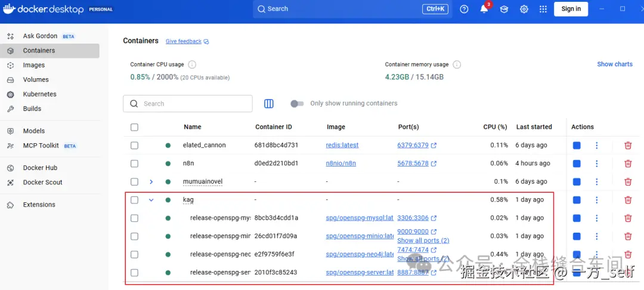Delete the kag group
The image size is (644, 290).
(628, 200)
